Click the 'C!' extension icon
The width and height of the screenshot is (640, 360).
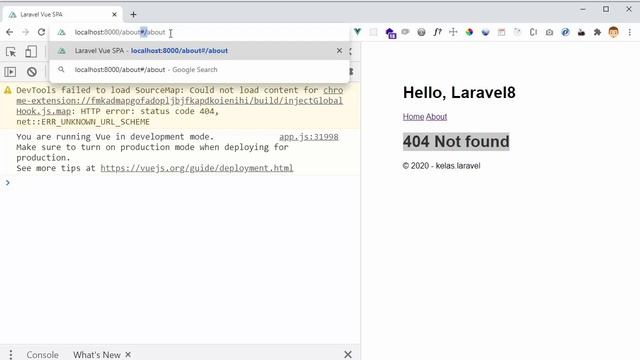533,32
